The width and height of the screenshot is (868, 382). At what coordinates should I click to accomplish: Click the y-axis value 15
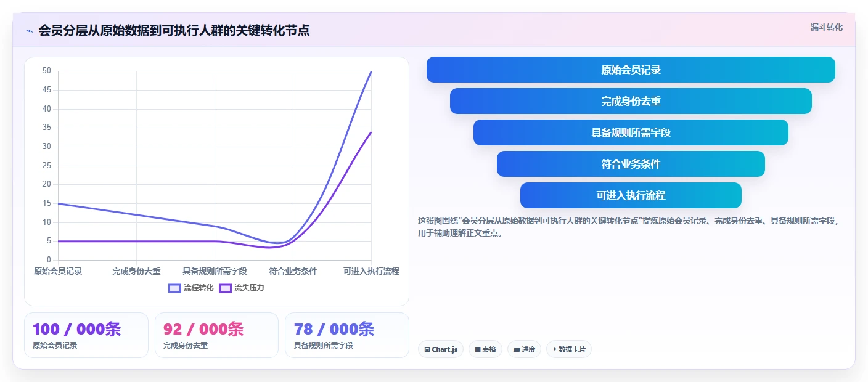tap(46, 203)
